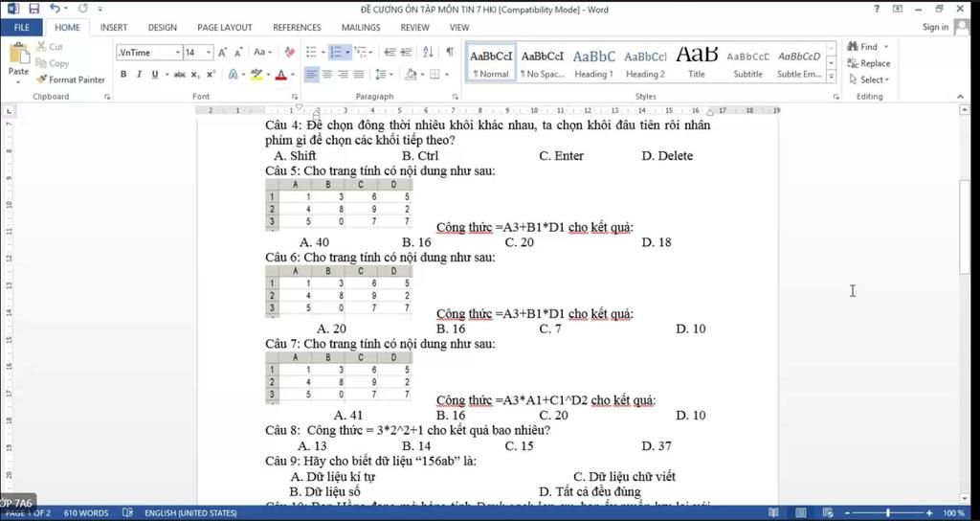
Task: Open the Find tool
Action: click(x=867, y=47)
